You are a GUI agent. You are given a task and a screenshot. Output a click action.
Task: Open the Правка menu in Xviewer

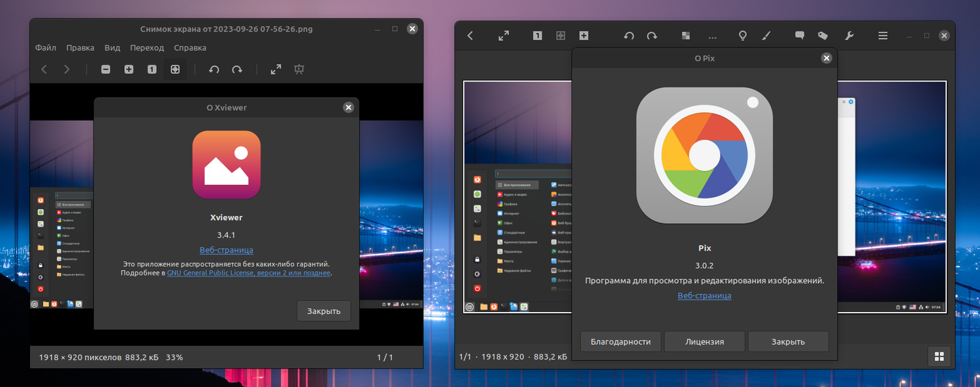[80, 48]
